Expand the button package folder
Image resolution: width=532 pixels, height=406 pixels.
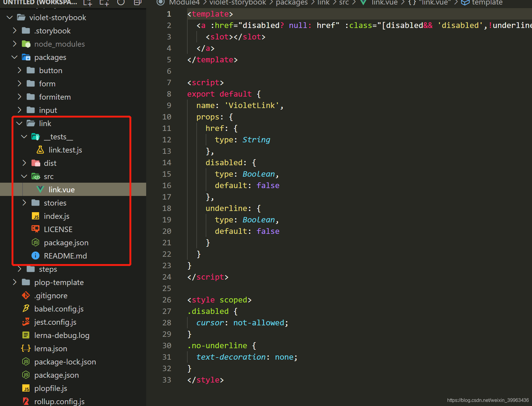point(19,70)
